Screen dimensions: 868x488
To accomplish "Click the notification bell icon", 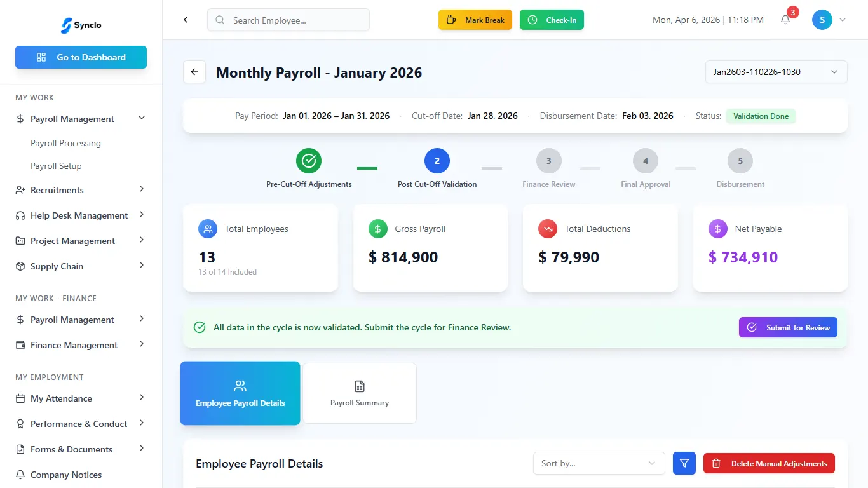I will click(x=785, y=20).
